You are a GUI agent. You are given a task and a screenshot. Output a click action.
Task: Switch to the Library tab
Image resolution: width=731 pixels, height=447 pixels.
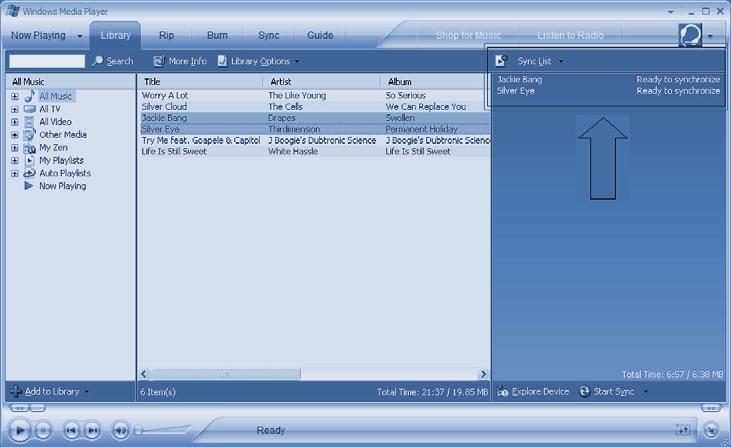tap(115, 35)
